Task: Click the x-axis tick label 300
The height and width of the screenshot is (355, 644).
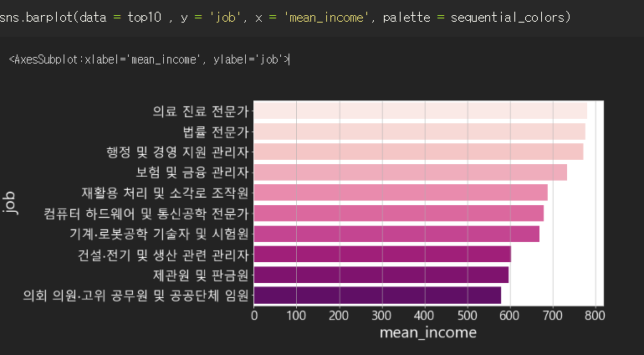Action: tap(381, 316)
